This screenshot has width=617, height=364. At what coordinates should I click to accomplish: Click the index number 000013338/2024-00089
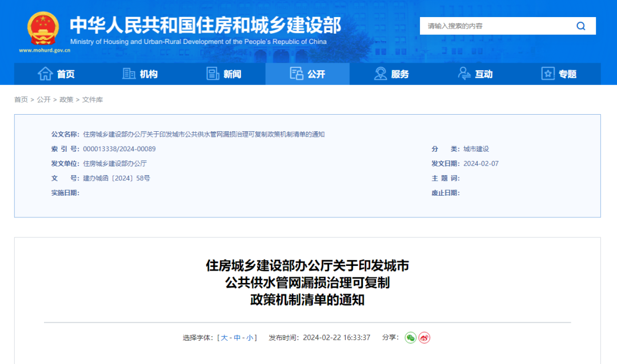pos(119,149)
